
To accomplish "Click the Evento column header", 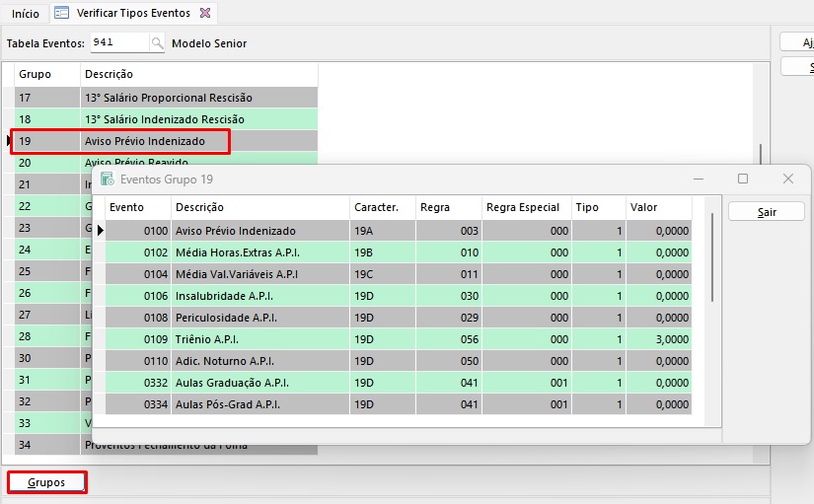I will coord(138,208).
